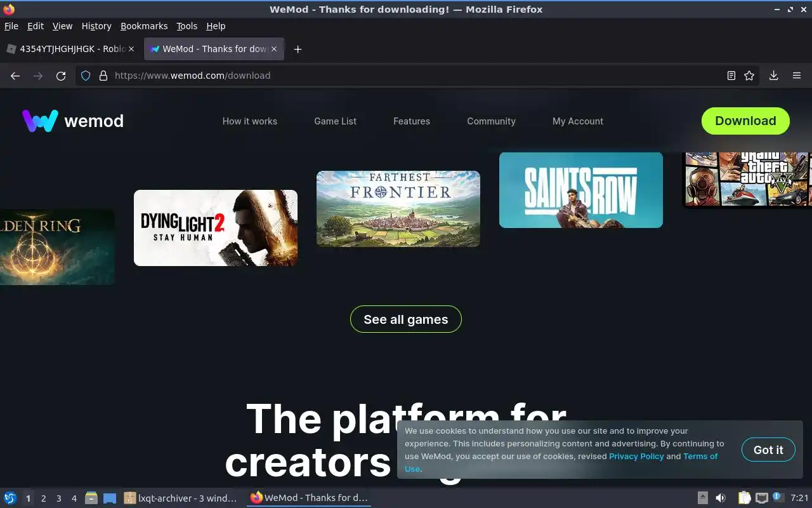Open the Help menu
Viewport: 812px width, 508px height.
[216, 26]
